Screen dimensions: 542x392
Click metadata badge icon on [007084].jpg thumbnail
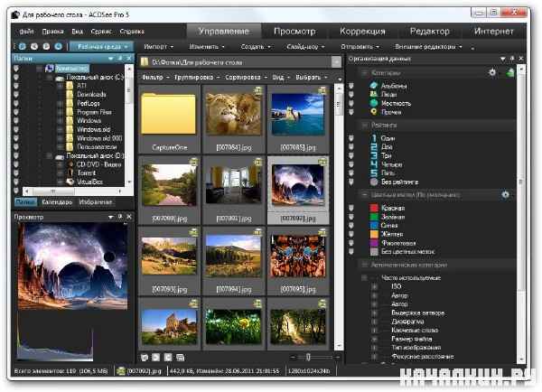tap(257, 90)
